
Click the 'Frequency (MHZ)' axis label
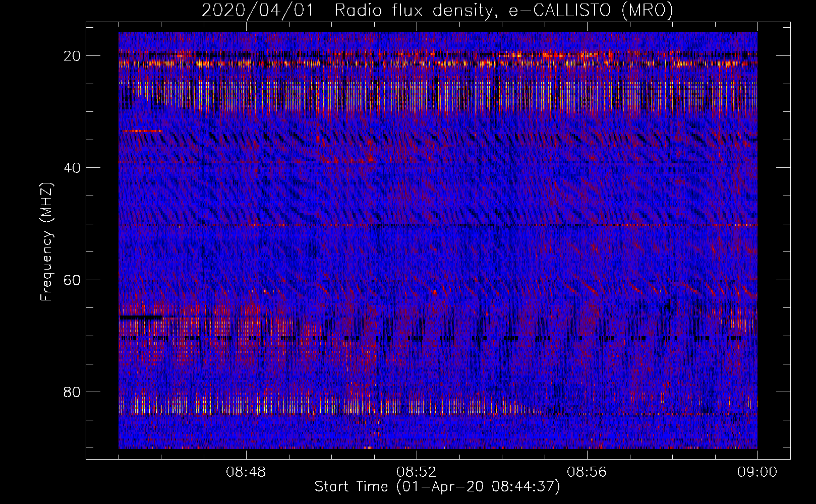(x=46, y=241)
